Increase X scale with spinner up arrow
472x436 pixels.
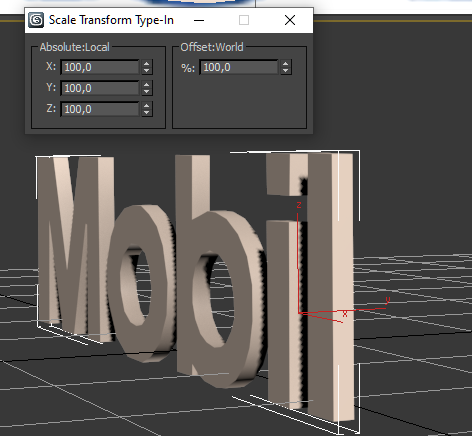click(x=147, y=63)
